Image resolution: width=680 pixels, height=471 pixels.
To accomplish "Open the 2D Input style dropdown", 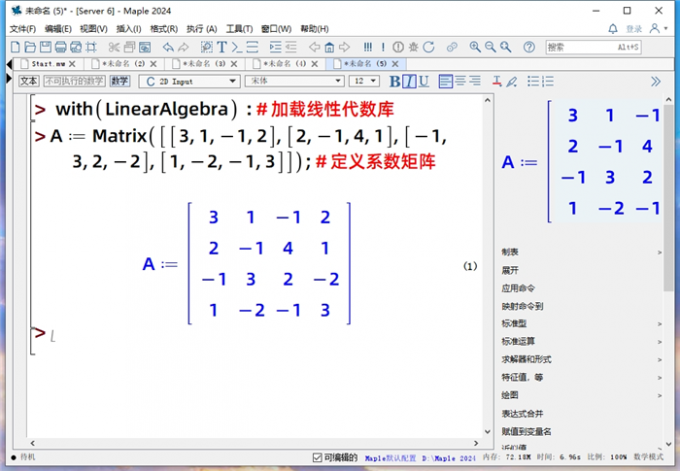I will click(188, 81).
